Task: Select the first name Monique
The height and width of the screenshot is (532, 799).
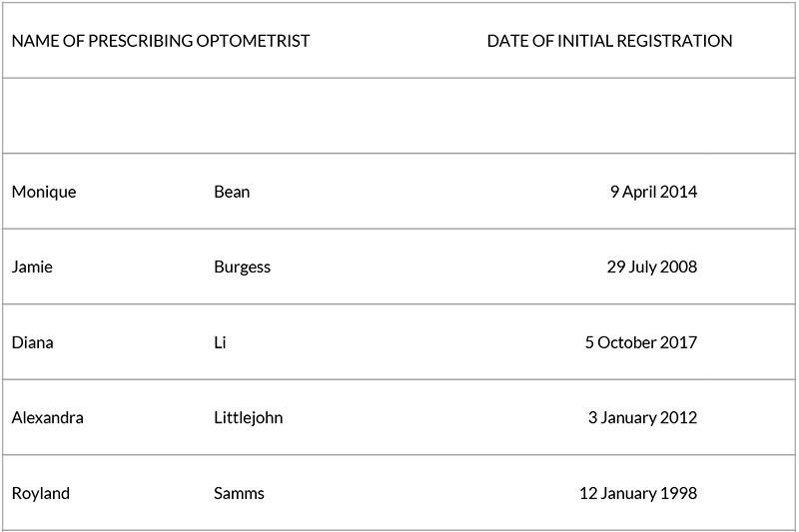Action: [x=44, y=192]
